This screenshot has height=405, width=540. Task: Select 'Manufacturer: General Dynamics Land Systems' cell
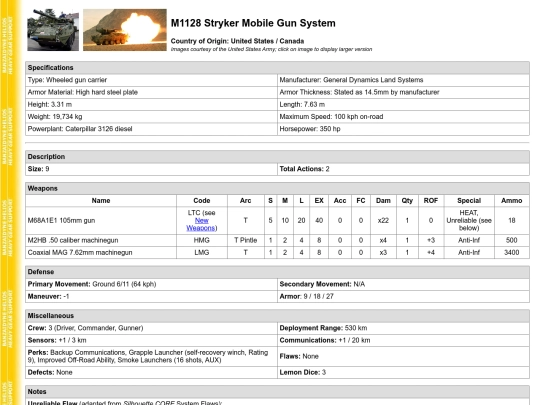pyautogui.click(x=403, y=80)
